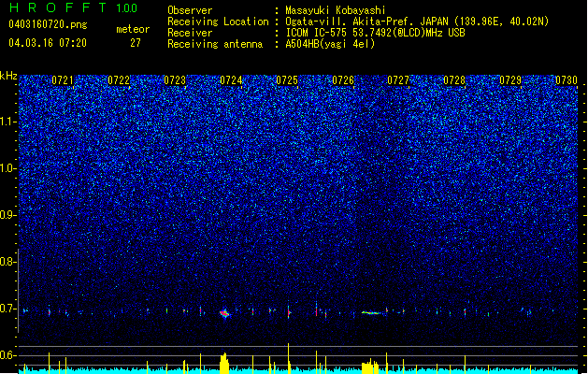
Task: Click the meteor label
Action: (133, 29)
